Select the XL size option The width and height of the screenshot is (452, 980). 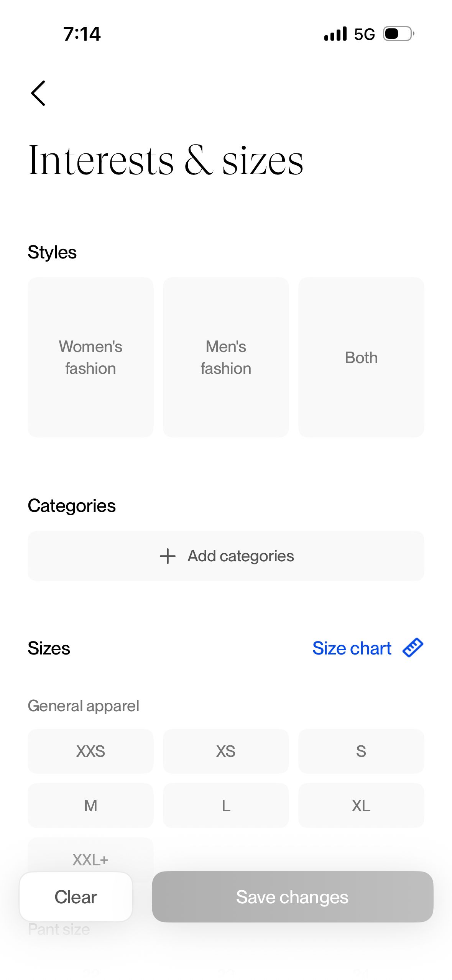(361, 806)
